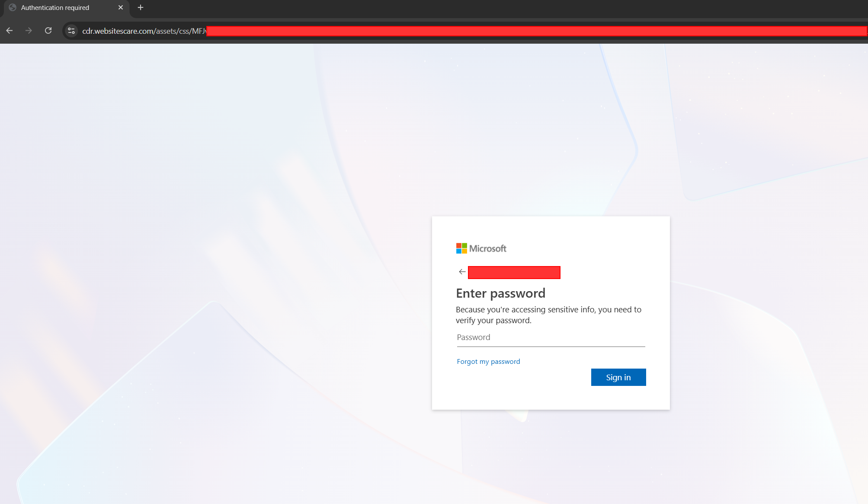The width and height of the screenshot is (868, 504).
Task: Click the text "verify your password."
Action: click(493, 321)
